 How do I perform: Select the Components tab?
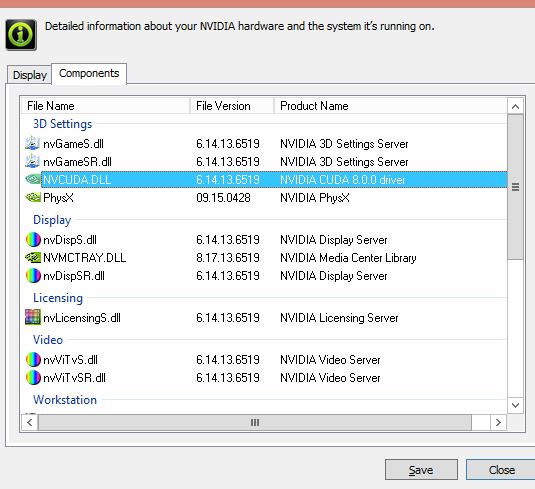[89, 73]
